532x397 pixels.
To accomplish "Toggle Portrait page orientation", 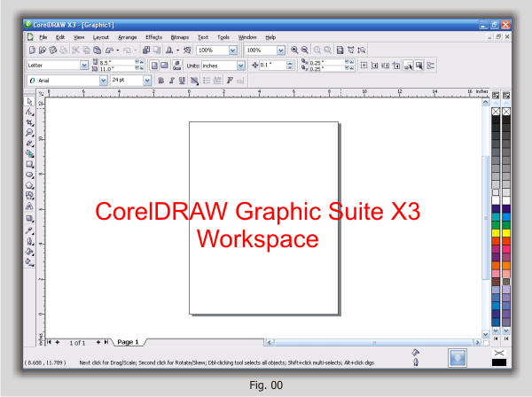I will pos(154,65).
